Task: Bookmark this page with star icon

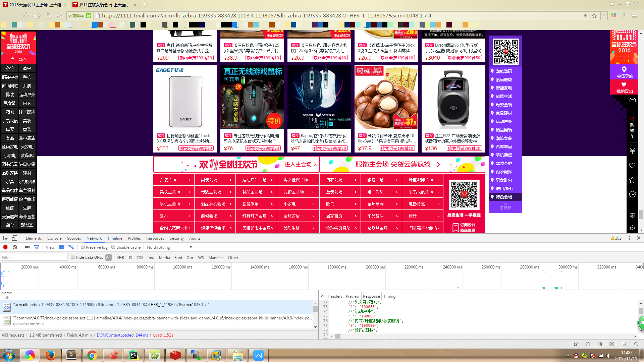Action: 594,16
